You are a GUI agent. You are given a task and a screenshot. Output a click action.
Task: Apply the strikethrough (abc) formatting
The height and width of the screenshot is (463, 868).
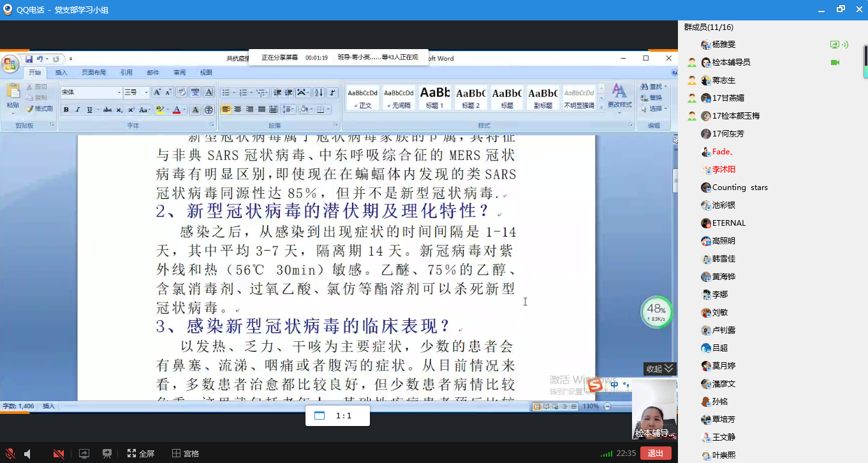(107, 110)
